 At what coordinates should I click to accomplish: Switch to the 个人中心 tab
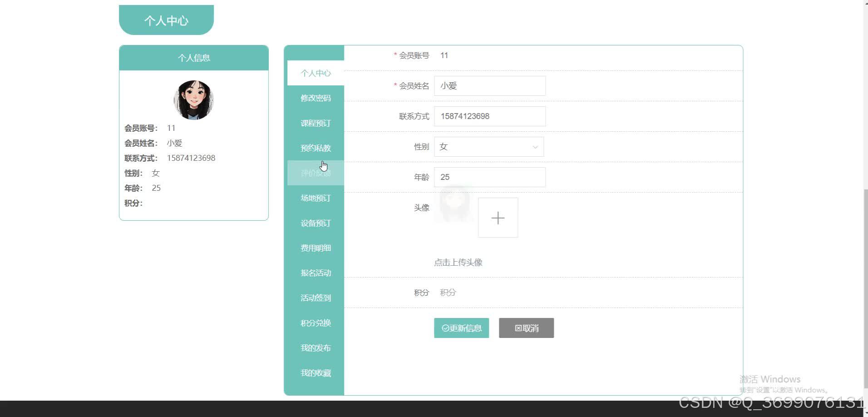click(x=316, y=73)
